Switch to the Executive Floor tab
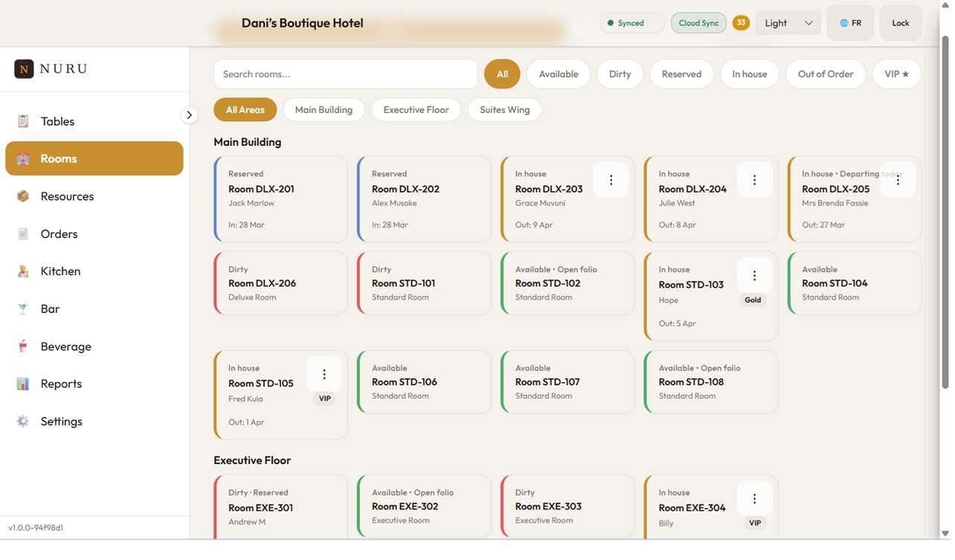 pyautogui.click(x=416, y=110)
